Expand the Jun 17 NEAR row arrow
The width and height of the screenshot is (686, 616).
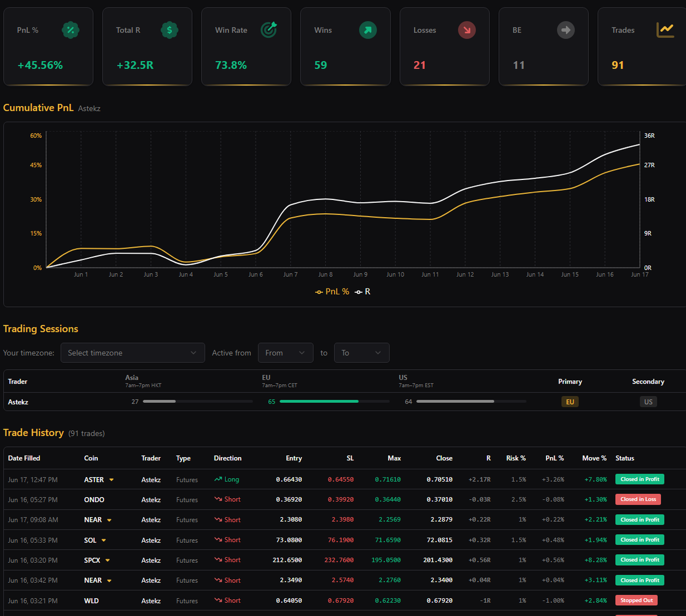pyautogui.click(x=109, y=520)
